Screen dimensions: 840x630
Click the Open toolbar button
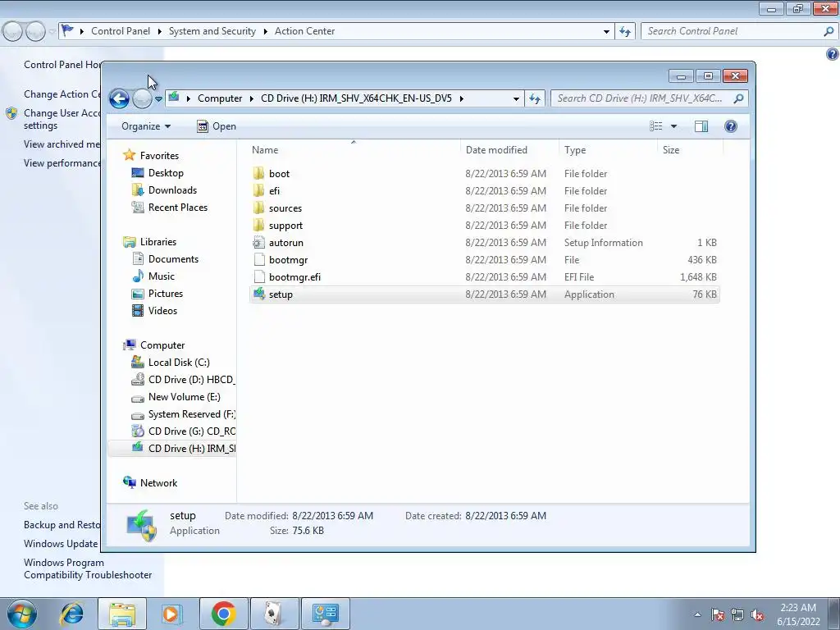217,126
